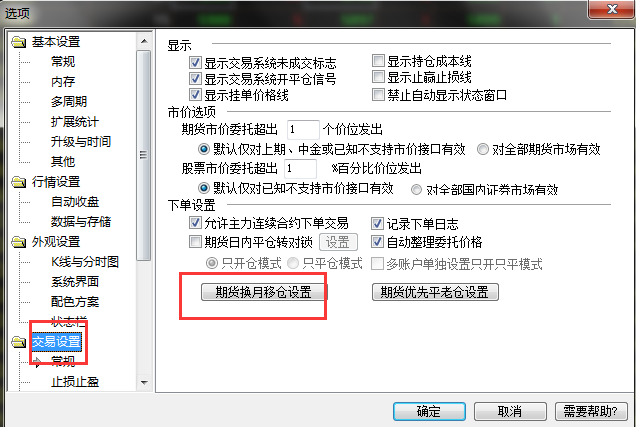
Task: Click 需要帮助? button
Action: click(x=590, y=412)
